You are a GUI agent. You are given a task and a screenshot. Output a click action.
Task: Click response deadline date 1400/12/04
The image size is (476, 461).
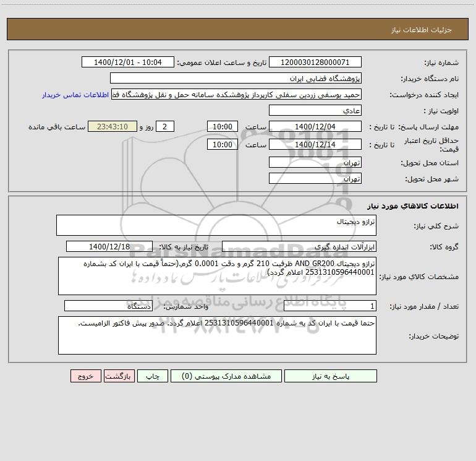pyautogui.click(x=315, y=126)
